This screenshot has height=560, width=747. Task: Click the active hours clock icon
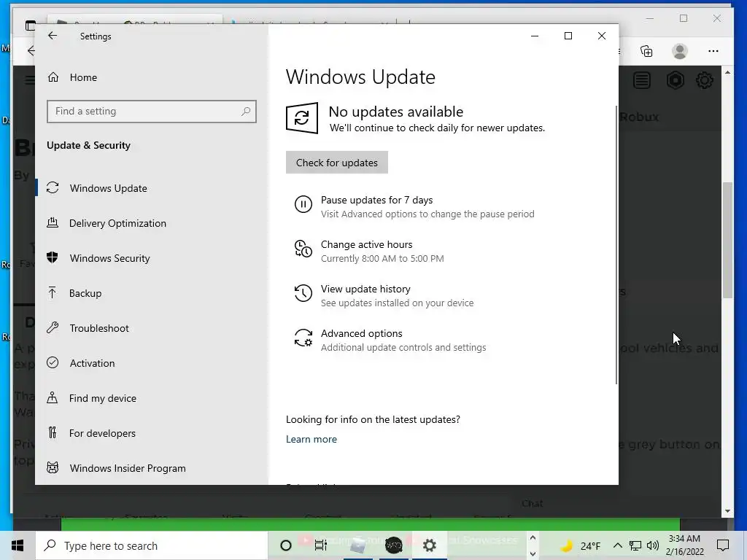(303, 249)
